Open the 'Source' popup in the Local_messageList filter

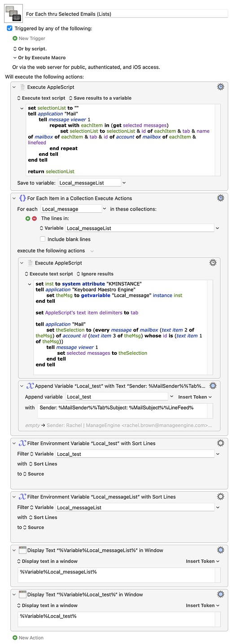pyautogui.click(x=34, y=527)
